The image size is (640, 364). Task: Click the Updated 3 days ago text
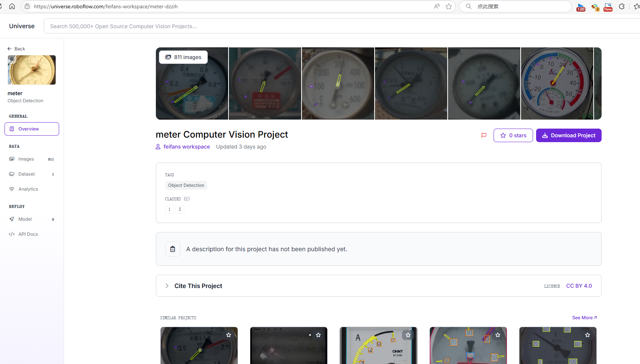[241, 147]
